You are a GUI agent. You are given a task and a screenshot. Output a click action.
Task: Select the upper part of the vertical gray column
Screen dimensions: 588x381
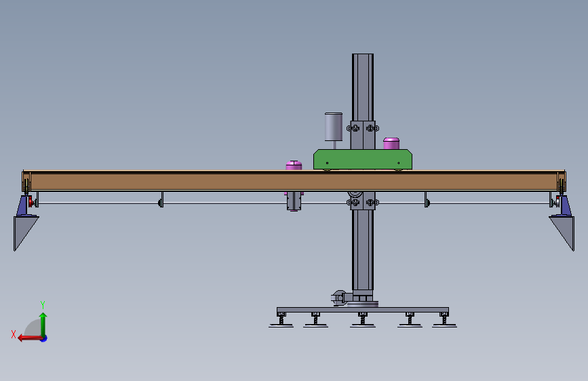point(363,87)
